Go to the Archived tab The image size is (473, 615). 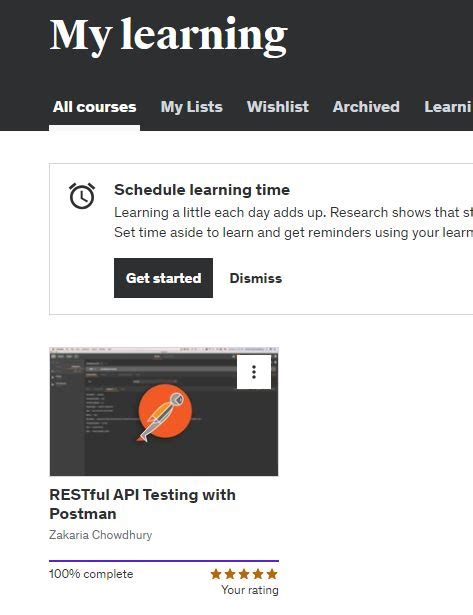366,107
